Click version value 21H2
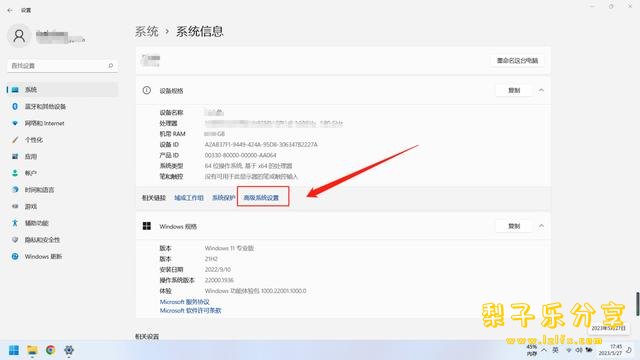 (x=211, y=259)
